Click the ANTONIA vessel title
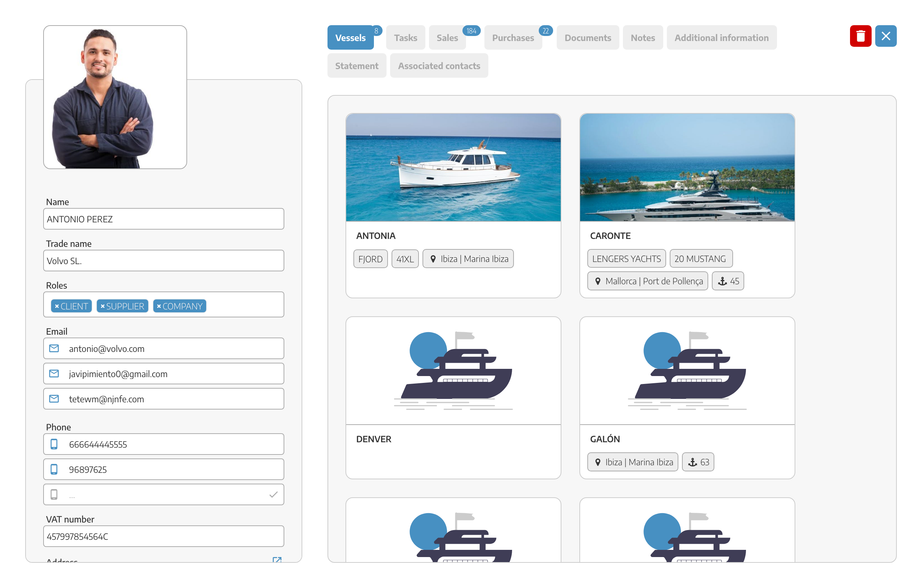The image size is (922, 588). 376,236
